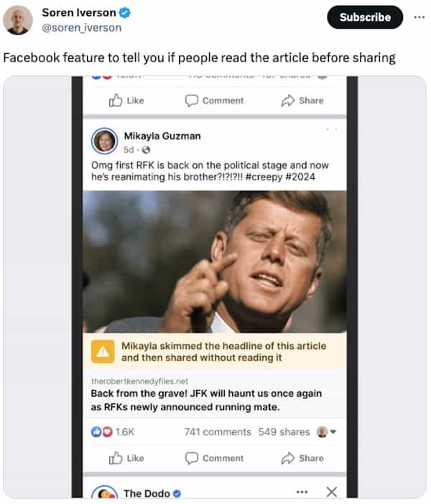Open the JFK article photo
The width and height of the screenshot is (431, 504).
(214, 261)
